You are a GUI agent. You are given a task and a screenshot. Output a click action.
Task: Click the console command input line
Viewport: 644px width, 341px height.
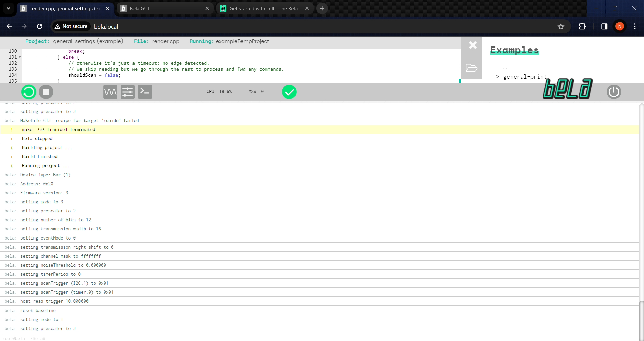point(302,338)
